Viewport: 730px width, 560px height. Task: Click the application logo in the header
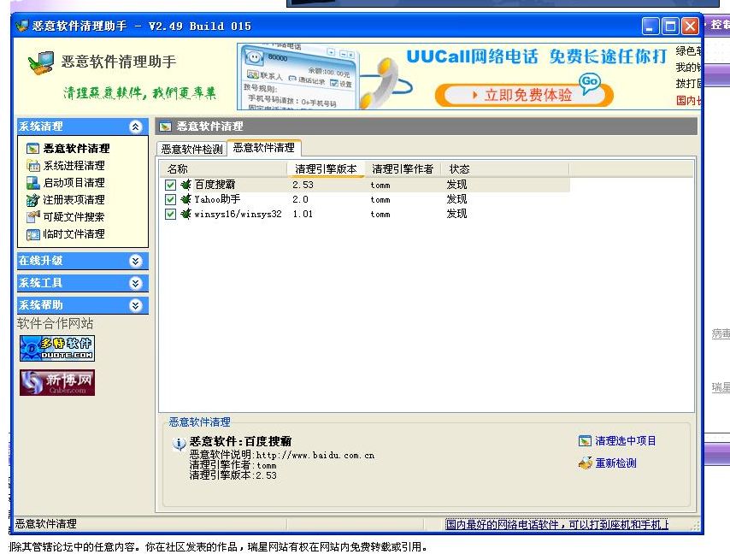[x=41, y=63]
